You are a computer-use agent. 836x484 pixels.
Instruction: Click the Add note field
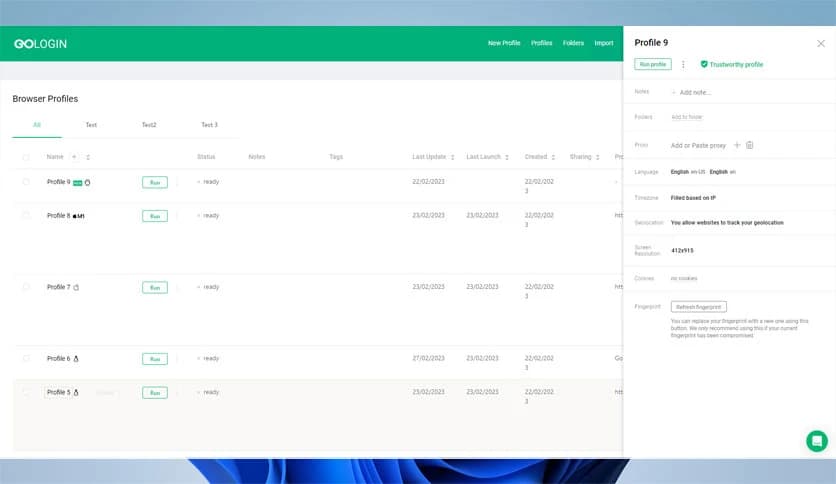click(x=692, y=92)
